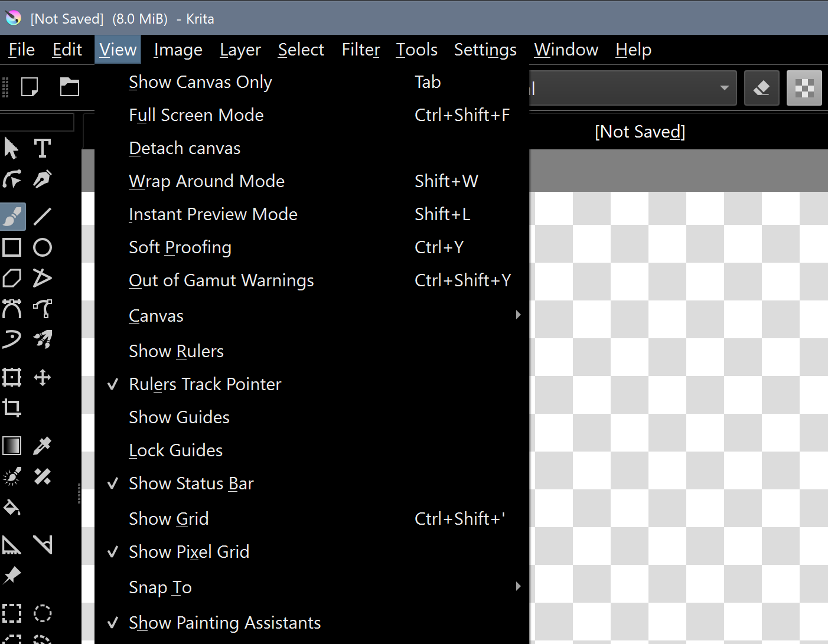Pick the Ellipse tool

pyautogui.click(x=42, y=247)
